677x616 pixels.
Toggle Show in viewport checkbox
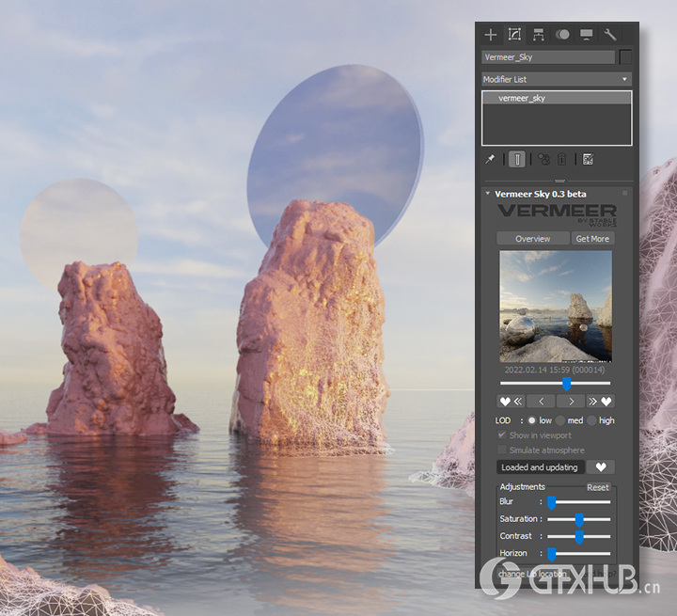coord(502,435)
